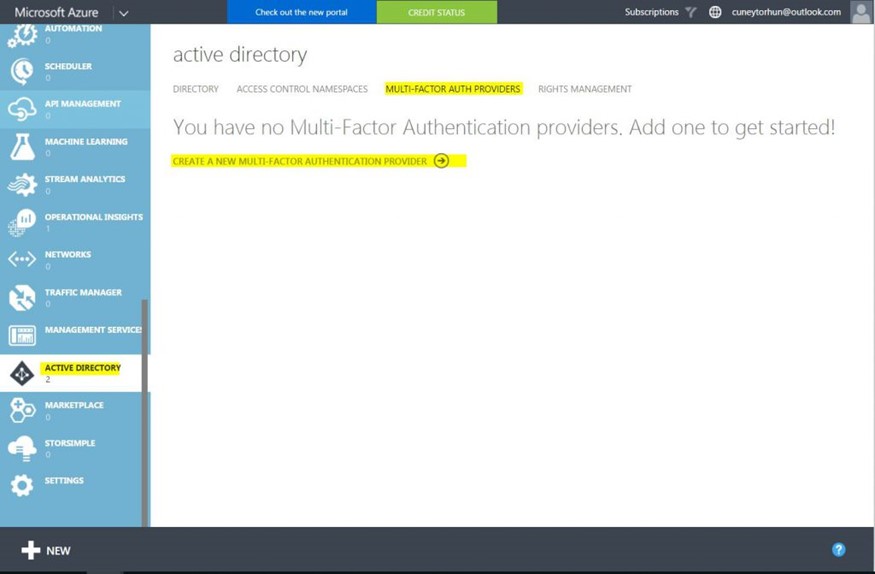Select the API Management cloud icon
This screenshot has height=574, width=875.
click(x=22, y=109)
